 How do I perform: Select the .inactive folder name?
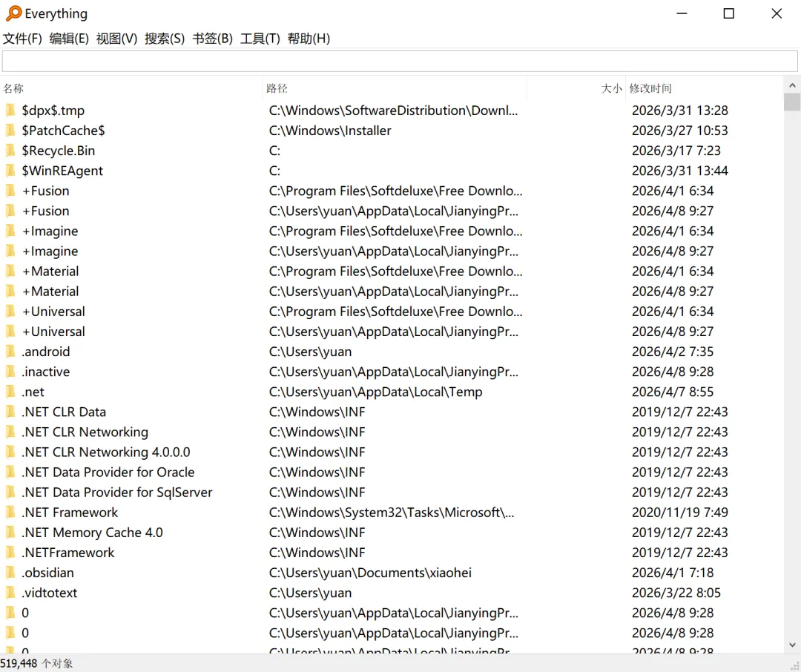coord(45,372)
